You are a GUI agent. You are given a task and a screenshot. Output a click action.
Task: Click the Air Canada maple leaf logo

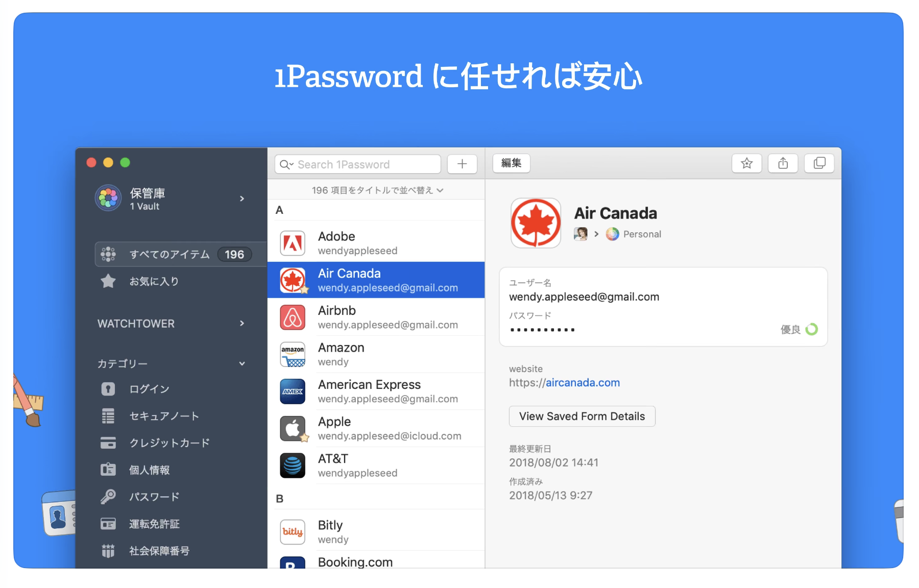pos(536,223)
